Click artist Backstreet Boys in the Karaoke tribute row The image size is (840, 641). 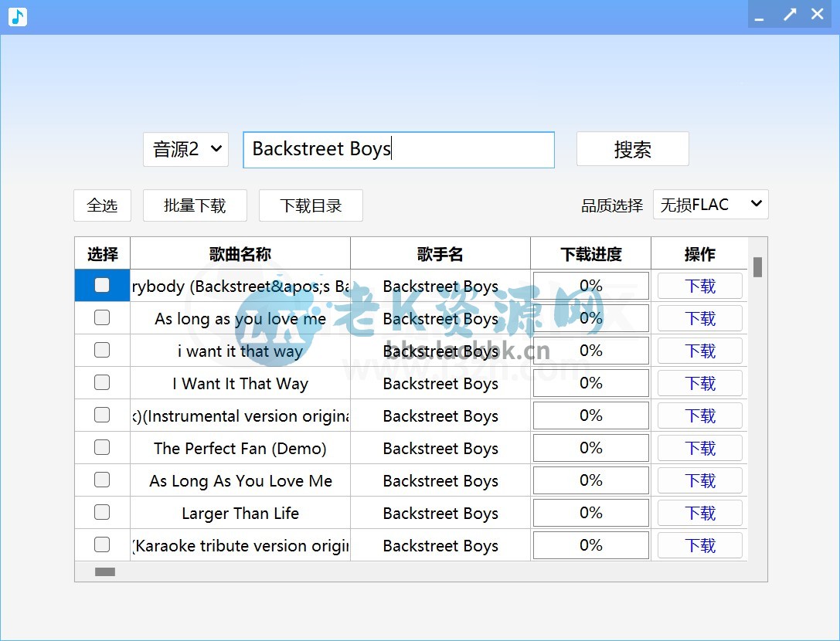coord(440,546)
